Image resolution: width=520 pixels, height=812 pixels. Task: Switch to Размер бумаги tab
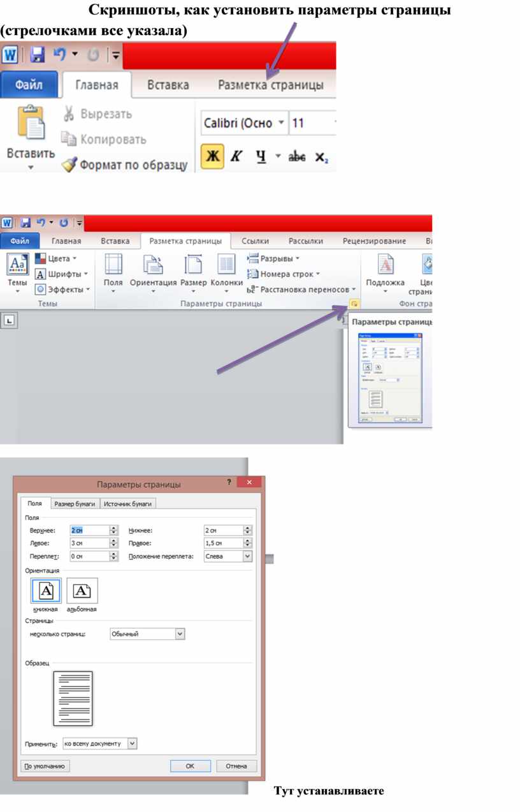click(75, 504)
